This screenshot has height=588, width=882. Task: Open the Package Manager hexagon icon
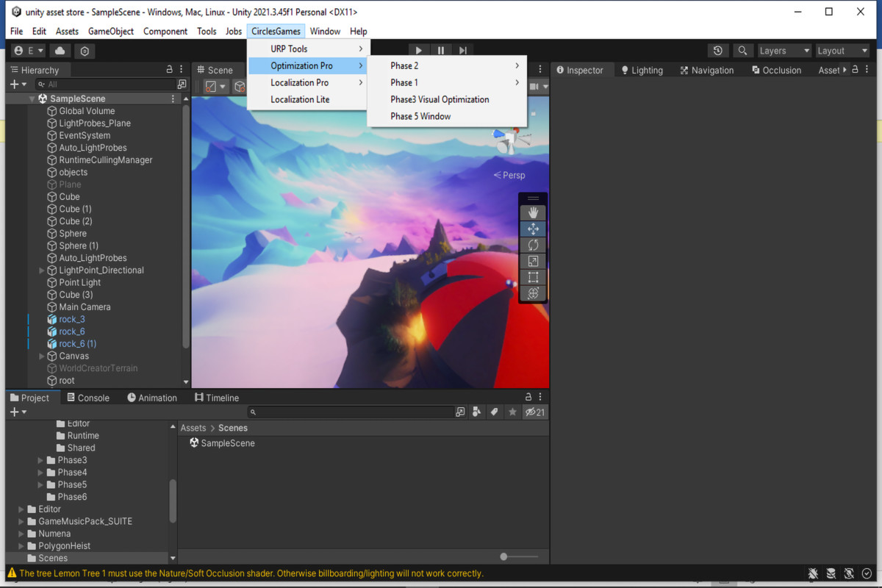85,51
